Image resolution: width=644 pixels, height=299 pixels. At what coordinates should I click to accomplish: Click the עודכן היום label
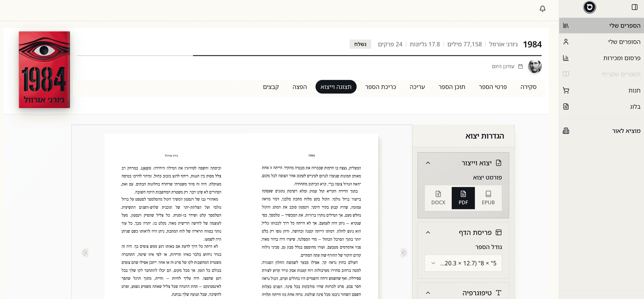click(x=503, y=66)
